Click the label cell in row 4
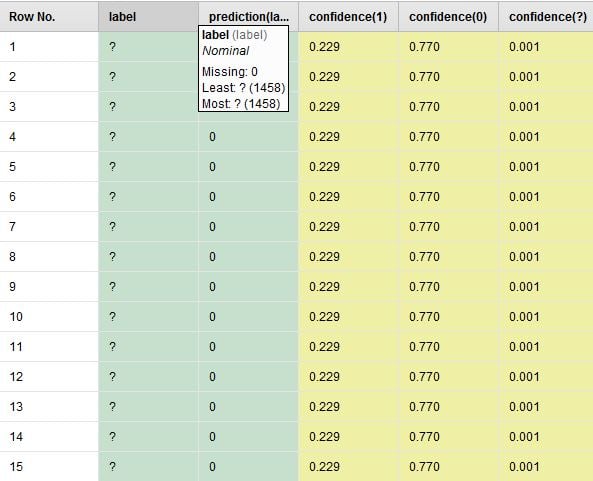Screen dimensions: 593x481 pyautogui.click(x=148, y=137)
